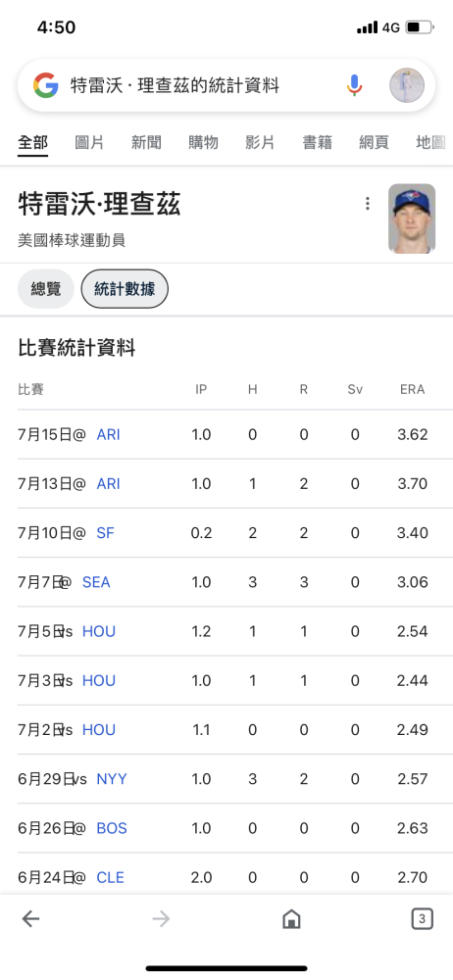Tap the search query input field

click(200, 85)
